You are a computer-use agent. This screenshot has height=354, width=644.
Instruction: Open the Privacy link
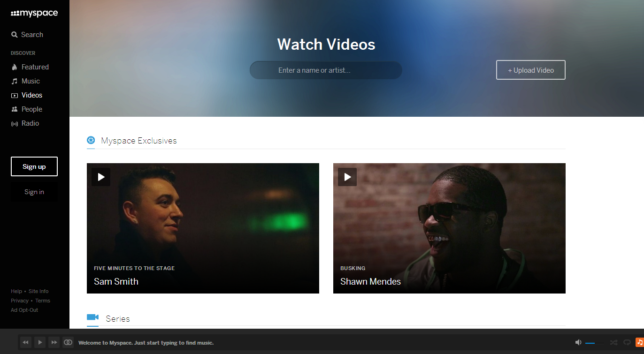pos(20,301)
